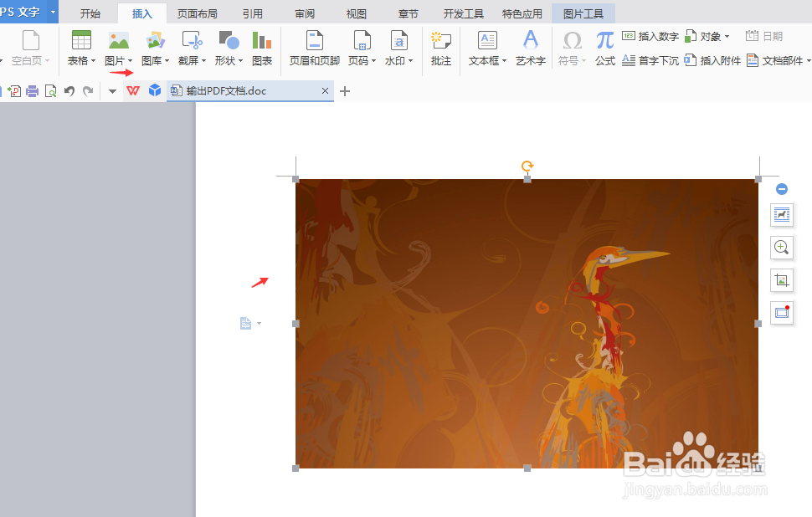This screenshot has width=812, height=517.
Task: Click 插入附件 insert attachment
Action: coord(712,60)
